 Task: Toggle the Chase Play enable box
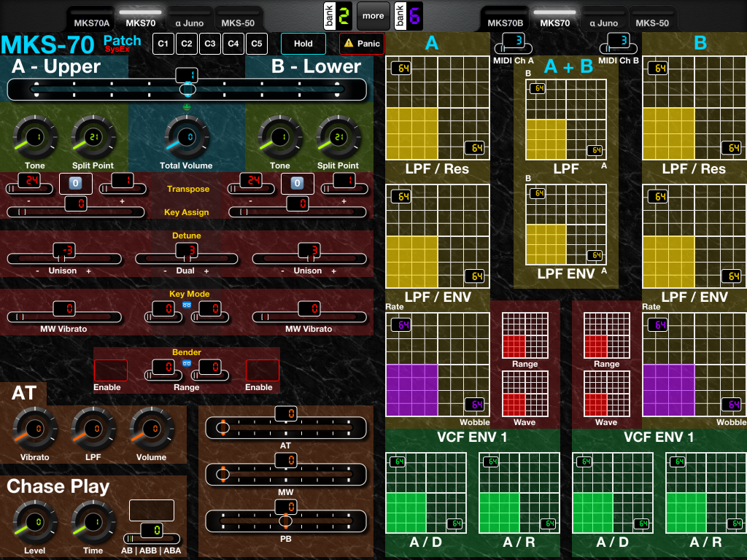point(152,510)
